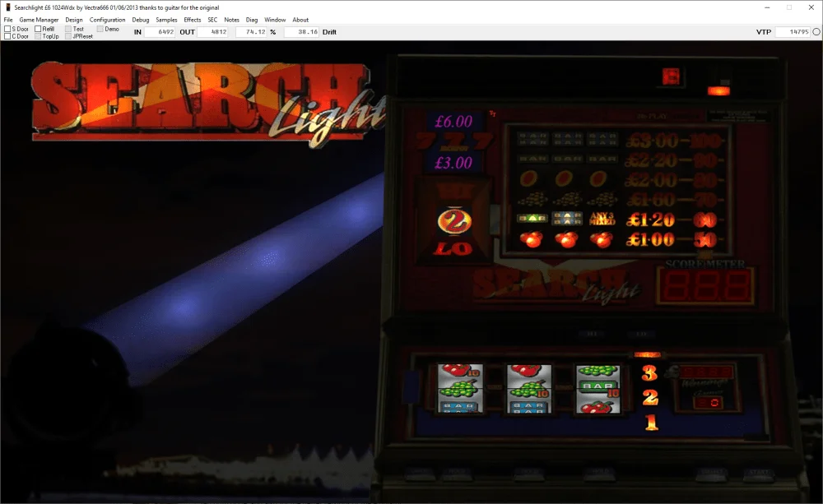Click the Searchlight app icon in title bar

(x=8, y=7)
